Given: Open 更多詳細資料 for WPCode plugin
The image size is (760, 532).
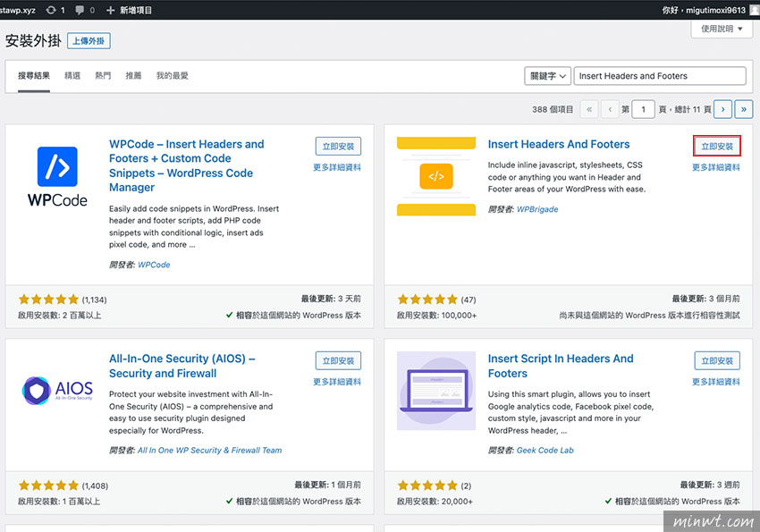Looking at the screenshot, I should tap(337, 167).
